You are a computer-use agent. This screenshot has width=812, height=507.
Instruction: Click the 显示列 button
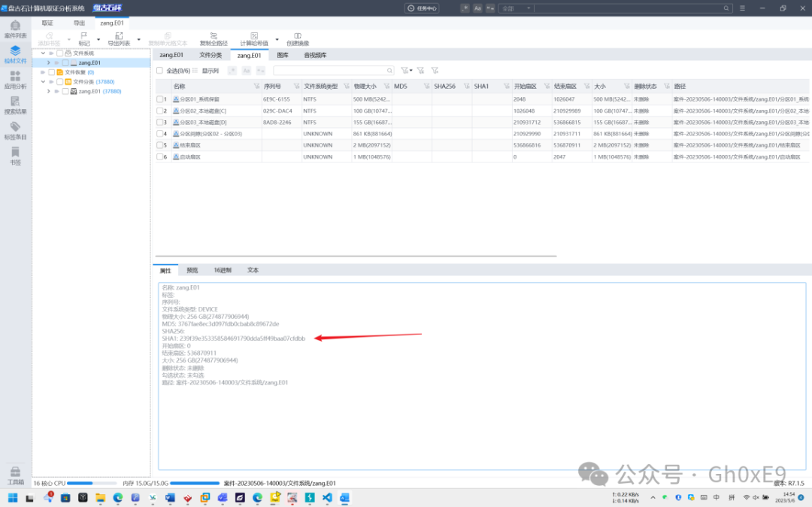[x=207, y=71]
